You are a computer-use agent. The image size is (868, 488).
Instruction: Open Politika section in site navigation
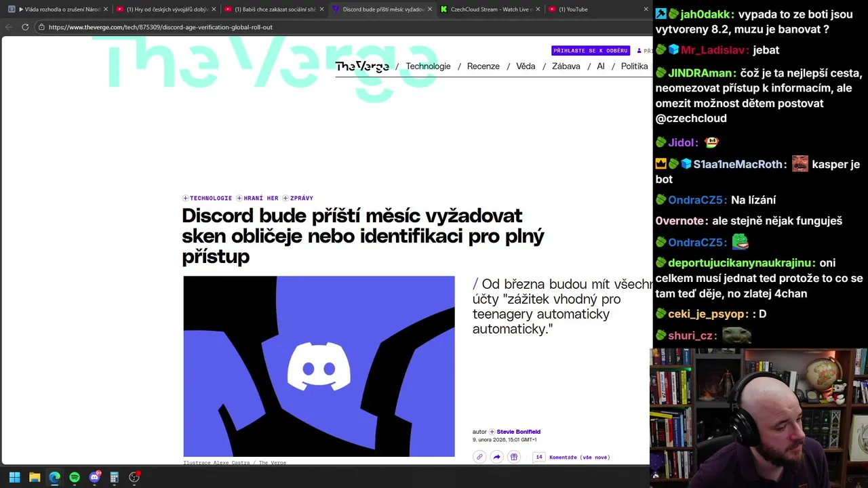tap(635, 66)
